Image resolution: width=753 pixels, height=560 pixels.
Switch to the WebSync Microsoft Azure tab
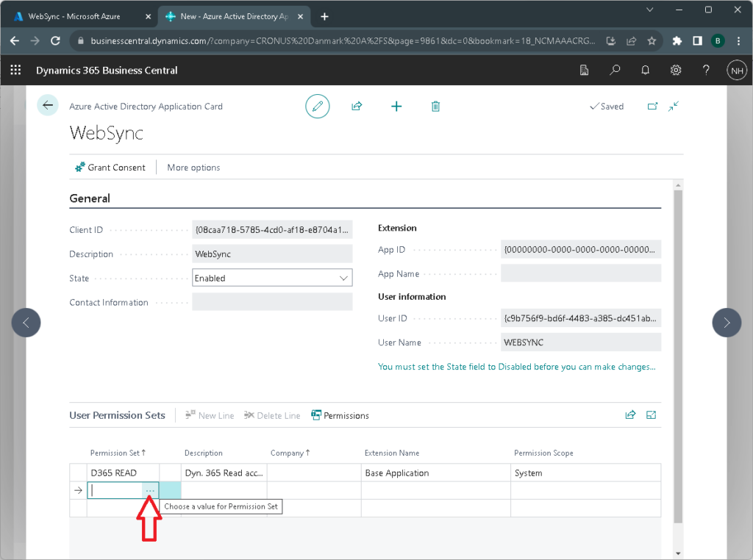coord(74,16)
